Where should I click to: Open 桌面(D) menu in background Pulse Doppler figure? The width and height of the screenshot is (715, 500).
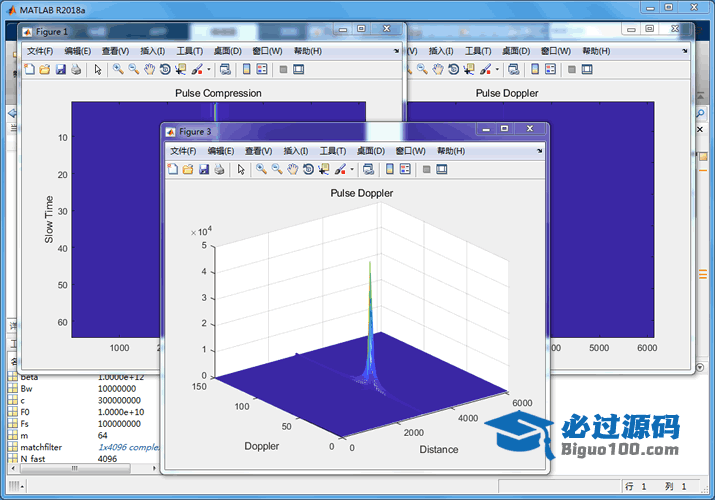[x=516, y=51]
